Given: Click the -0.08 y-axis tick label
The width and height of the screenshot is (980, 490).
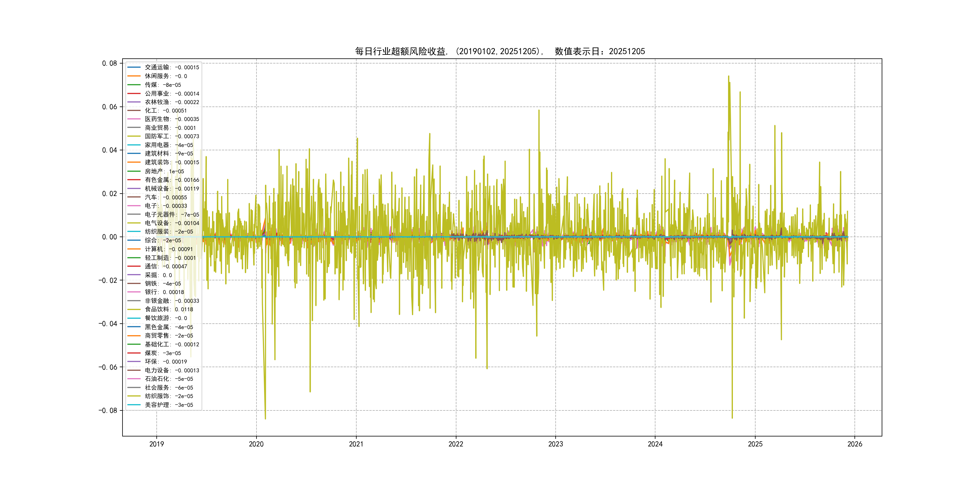Looking at the screenshot, I should pos(108,410).
